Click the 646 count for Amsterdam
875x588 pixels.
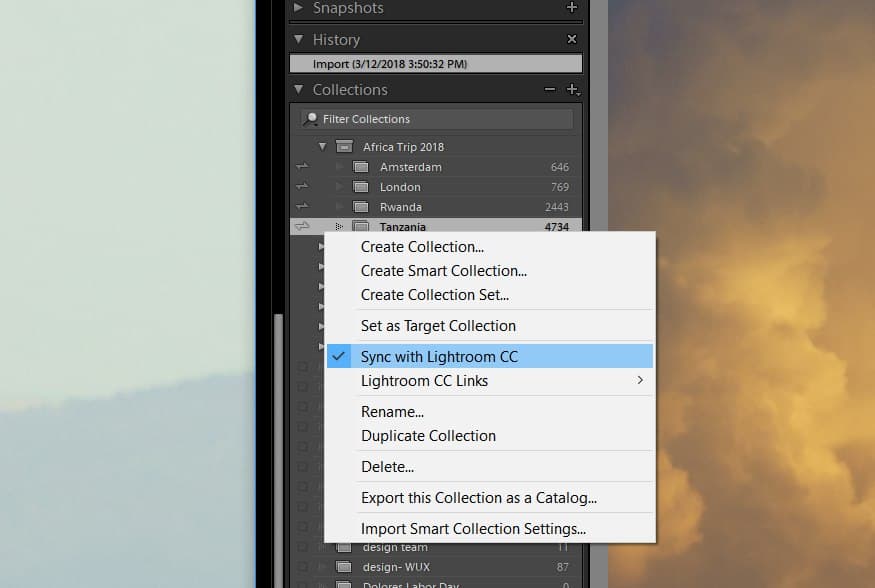pos(559,167)
